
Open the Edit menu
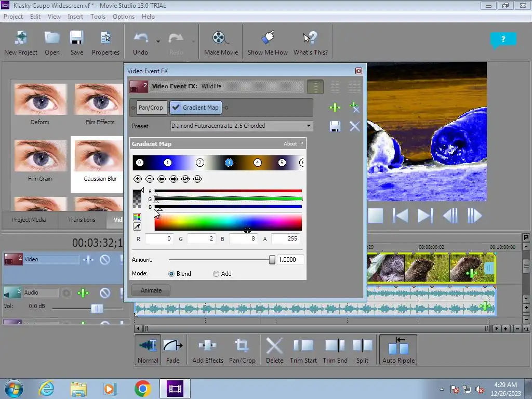coord(35,17)
